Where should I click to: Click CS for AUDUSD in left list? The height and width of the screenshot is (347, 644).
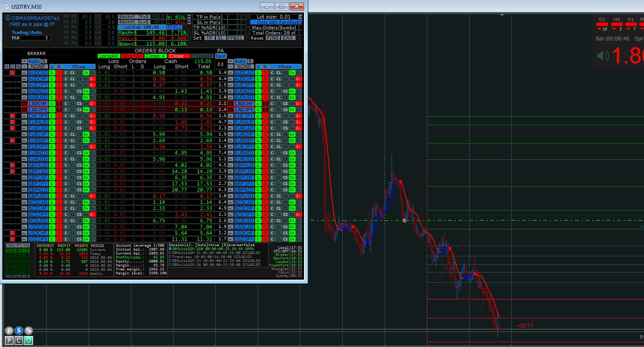tap(79, 97)
